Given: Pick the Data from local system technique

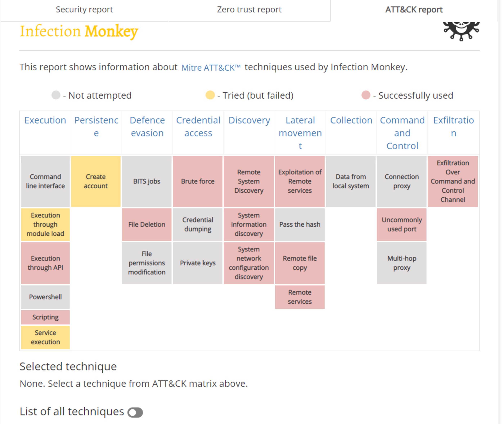Looking at the screenshot, I should (x=351, y=182).
